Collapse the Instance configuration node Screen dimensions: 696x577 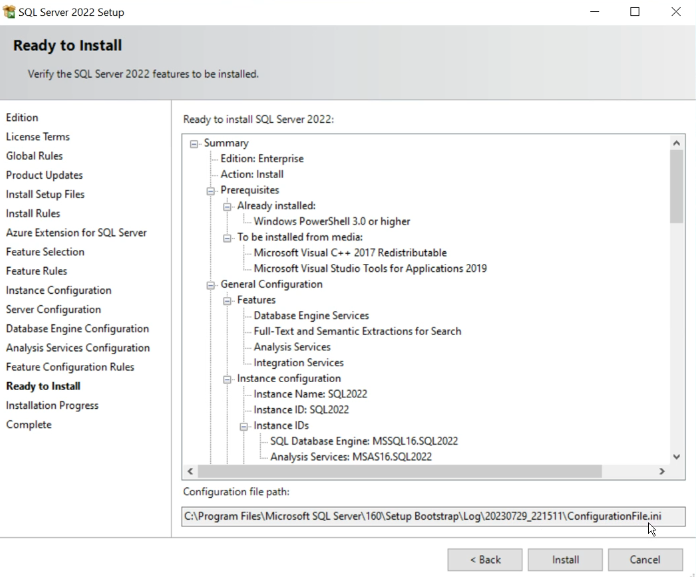point(227,379)
